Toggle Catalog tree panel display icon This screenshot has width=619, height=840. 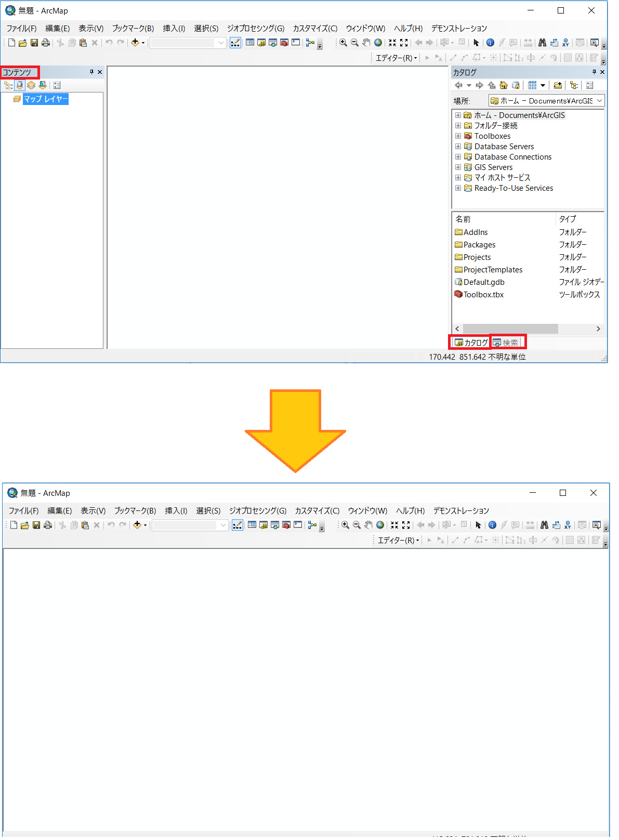pos(574,85)
